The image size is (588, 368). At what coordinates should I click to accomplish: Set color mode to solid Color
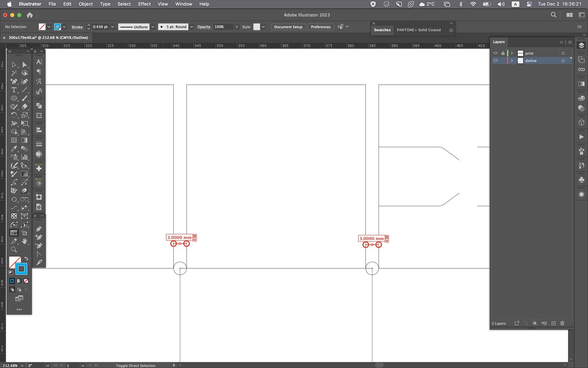pyautogui.click(x=12, y=281)
